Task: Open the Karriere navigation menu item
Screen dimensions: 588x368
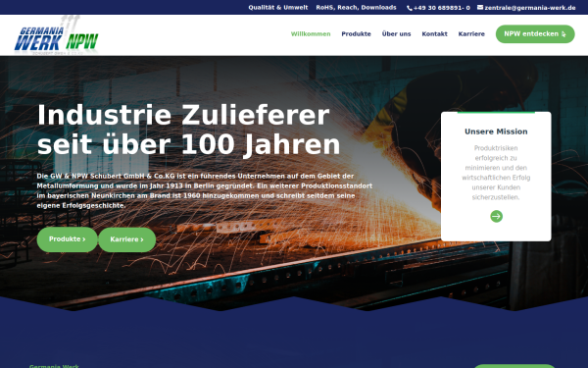Action: pos(471,34)
